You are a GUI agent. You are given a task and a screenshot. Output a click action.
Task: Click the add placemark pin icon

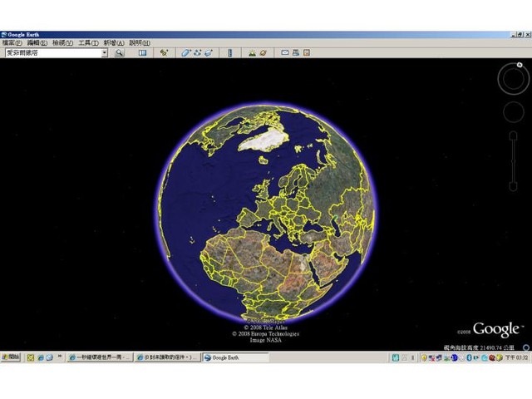(x=165, y=53)
